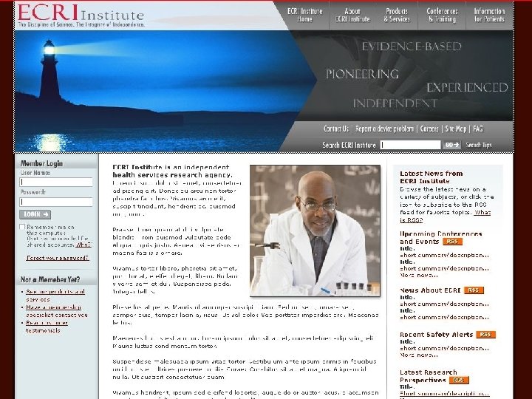The height and width of the screenshot is (399, 532).
Task: Open the Conferences & Training menu
Action: [x=442, y=16]
